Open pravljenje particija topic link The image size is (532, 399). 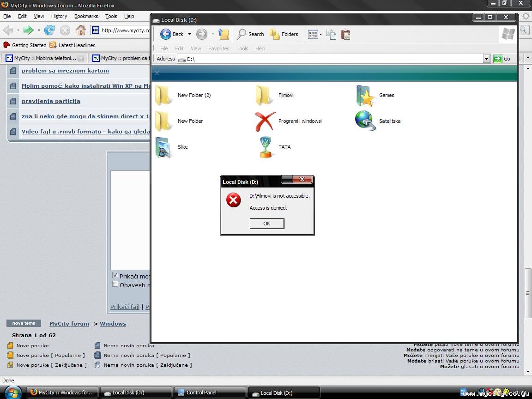tap(51, 101)
